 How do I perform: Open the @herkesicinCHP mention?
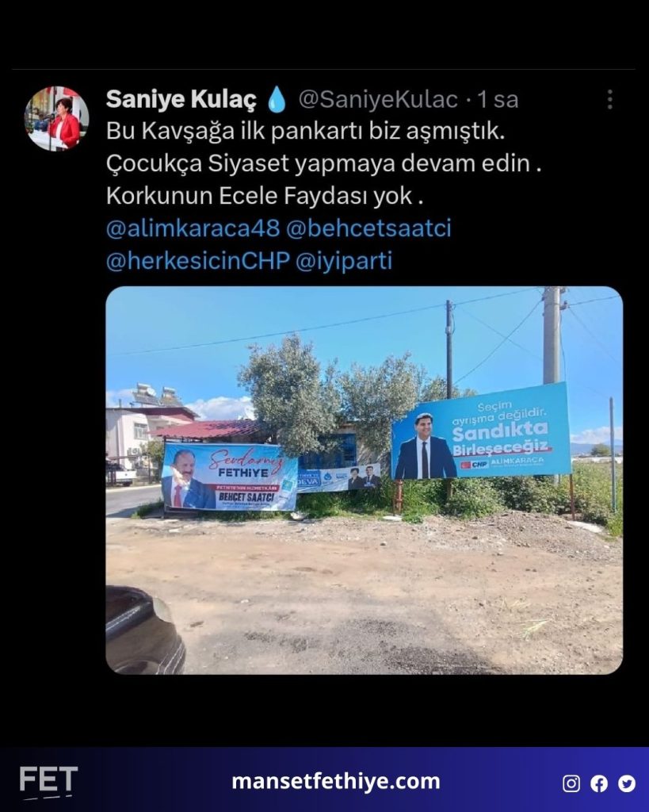coord(197,260)
